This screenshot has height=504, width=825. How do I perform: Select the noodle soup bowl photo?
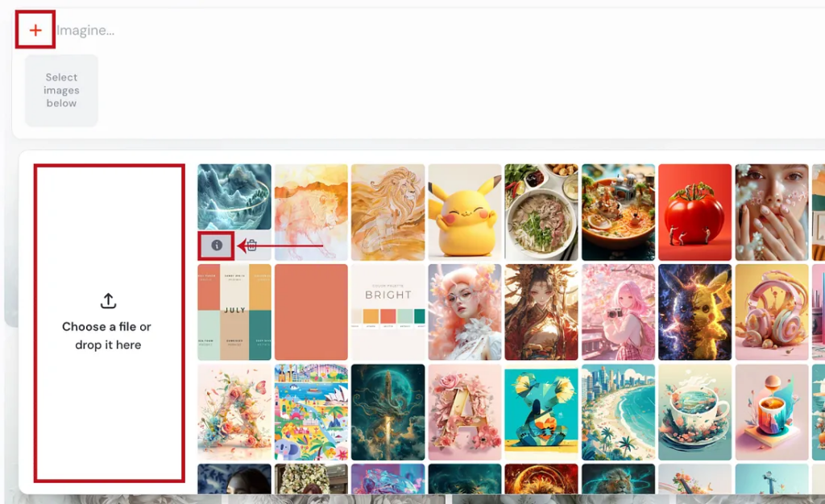point(541,213)
